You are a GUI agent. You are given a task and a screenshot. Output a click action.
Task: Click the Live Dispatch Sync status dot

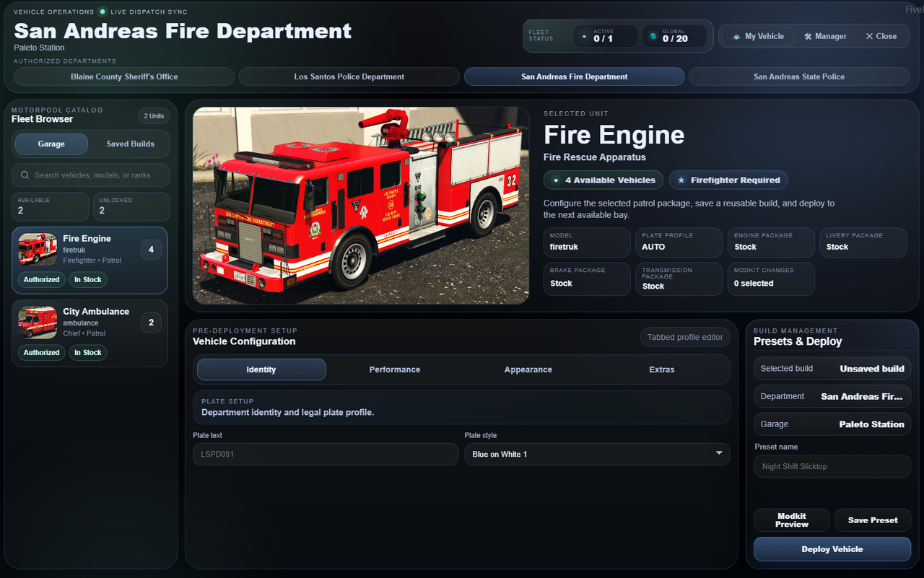click(103, 12)
